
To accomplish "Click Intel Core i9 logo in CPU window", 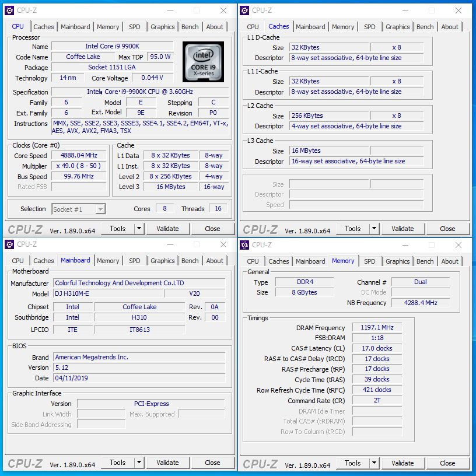I will tap(203, 62).
